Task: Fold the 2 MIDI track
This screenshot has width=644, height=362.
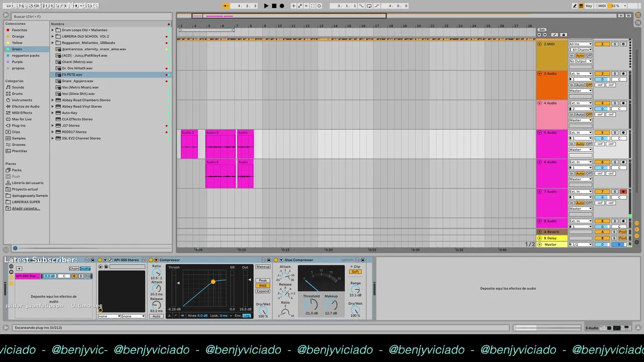Action: (540, 44)
